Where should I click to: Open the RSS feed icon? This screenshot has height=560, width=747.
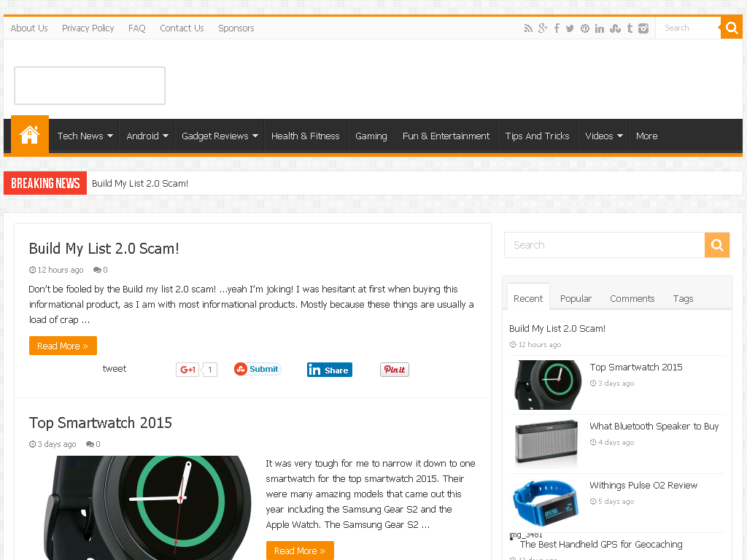click(x=528, y=28)
